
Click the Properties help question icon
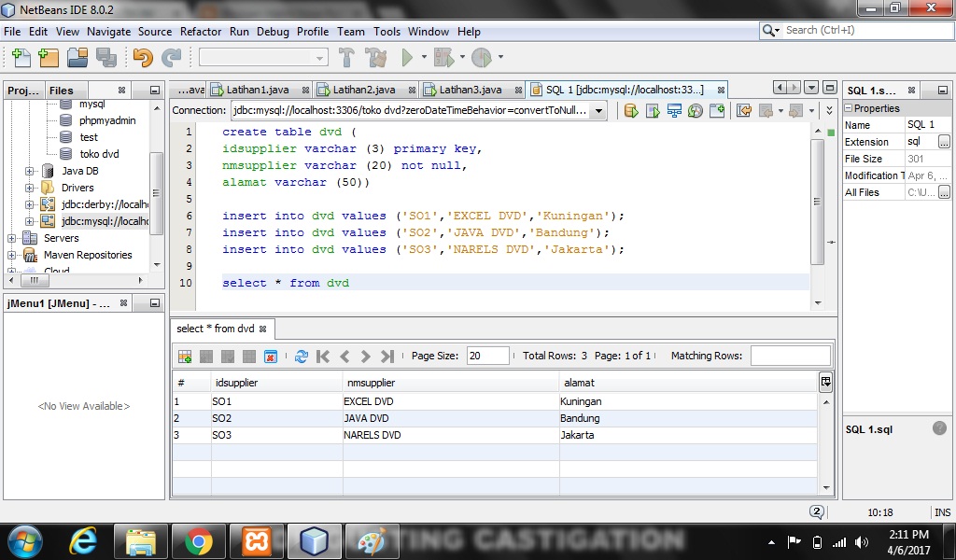(939, 427)
